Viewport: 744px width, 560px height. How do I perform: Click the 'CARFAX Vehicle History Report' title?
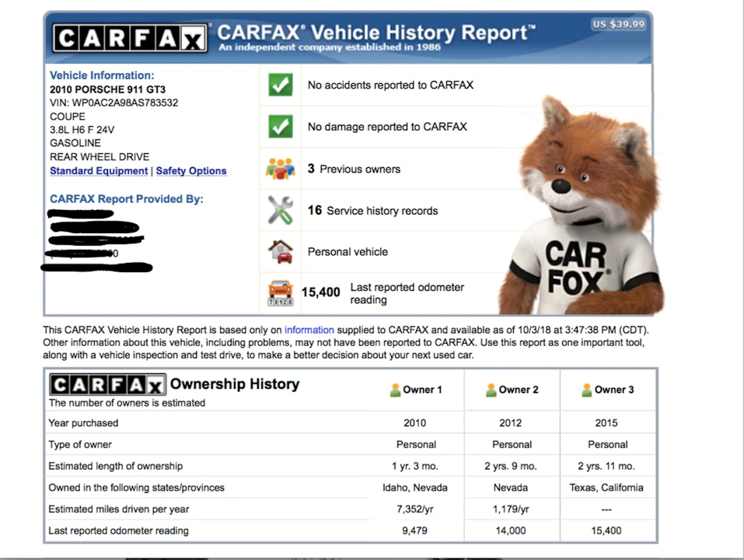tap(376, 33)
